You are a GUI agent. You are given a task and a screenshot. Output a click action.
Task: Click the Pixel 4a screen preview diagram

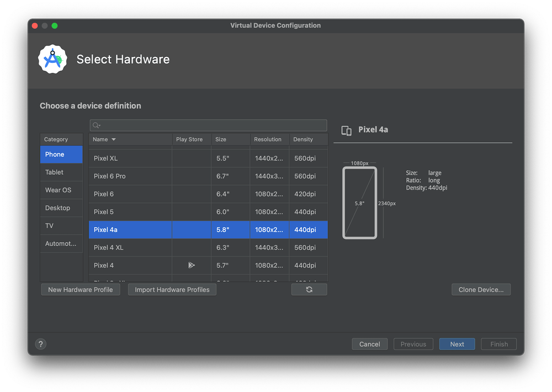coord(359,202)
